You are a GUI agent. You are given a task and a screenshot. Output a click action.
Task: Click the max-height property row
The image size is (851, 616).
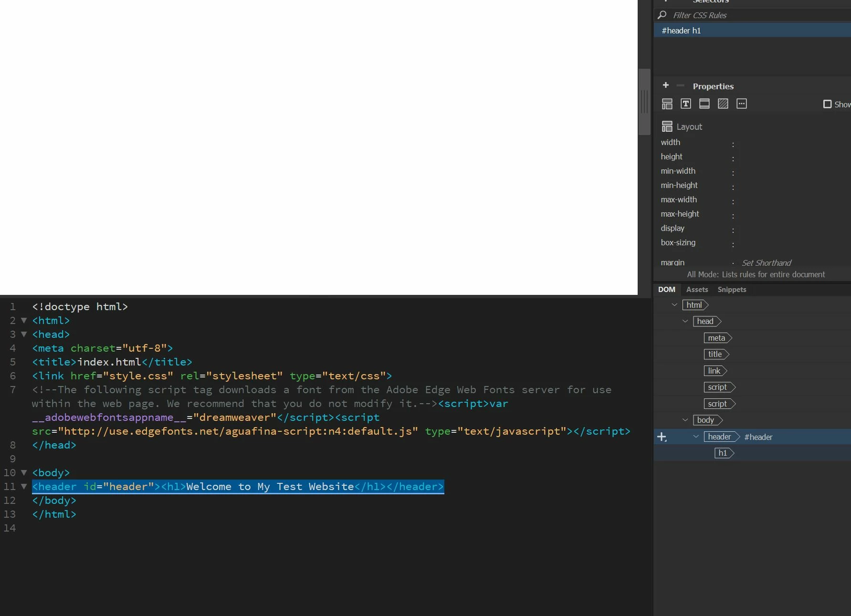(x=752, y=214)
